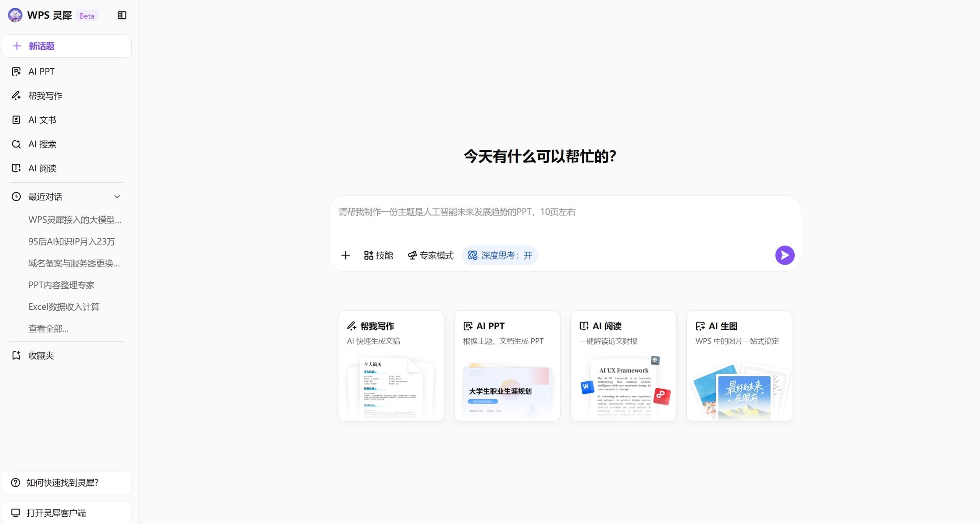Click the plus icon in 新话题

click(17, 46)
